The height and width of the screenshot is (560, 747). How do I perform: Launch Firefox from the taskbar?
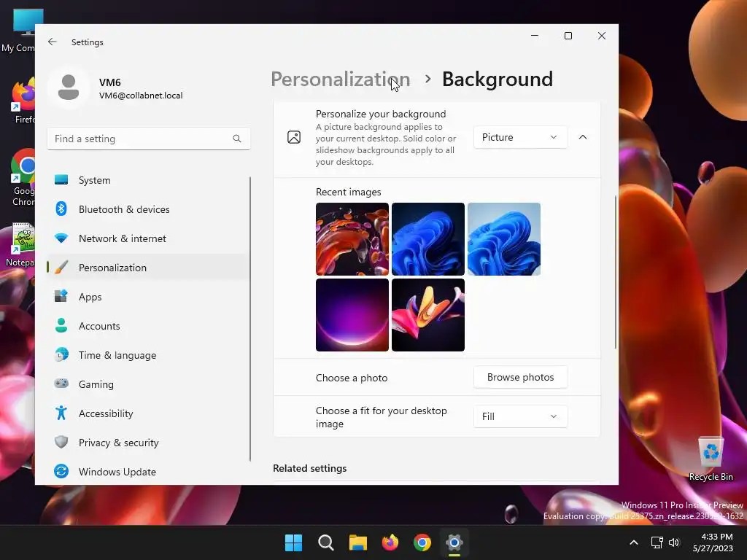point(390,542)
